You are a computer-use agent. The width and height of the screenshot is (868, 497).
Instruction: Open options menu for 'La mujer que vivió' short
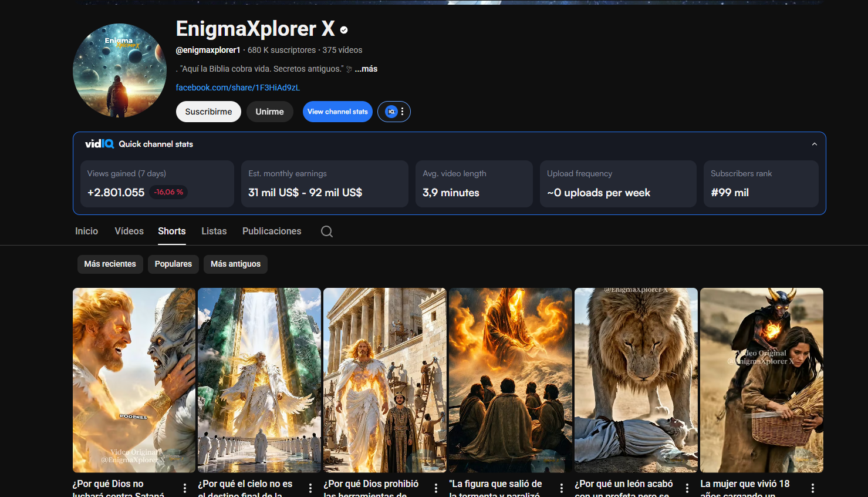(x=813, y=488)
